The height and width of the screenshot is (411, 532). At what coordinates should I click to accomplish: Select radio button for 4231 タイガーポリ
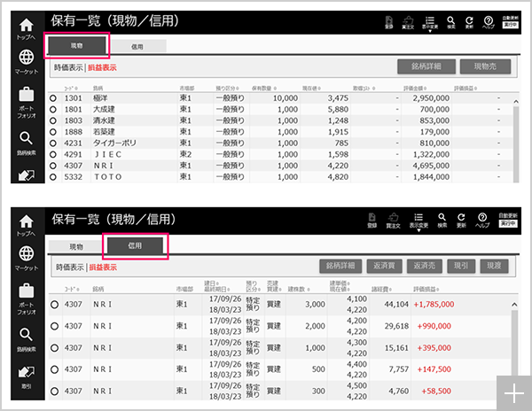tap(53, 143)
